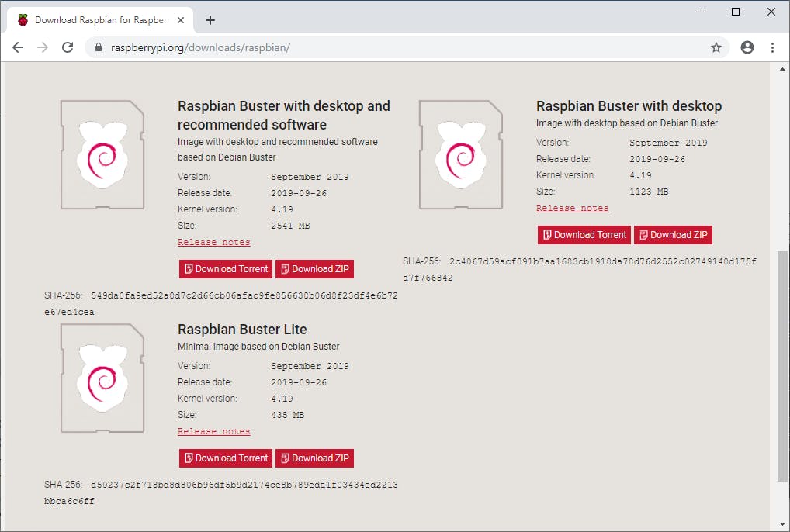The width and height of the screenshot is (790, 532).
Task: Click SD card image for Buster with recommended software
Action: tap(102, 154)
